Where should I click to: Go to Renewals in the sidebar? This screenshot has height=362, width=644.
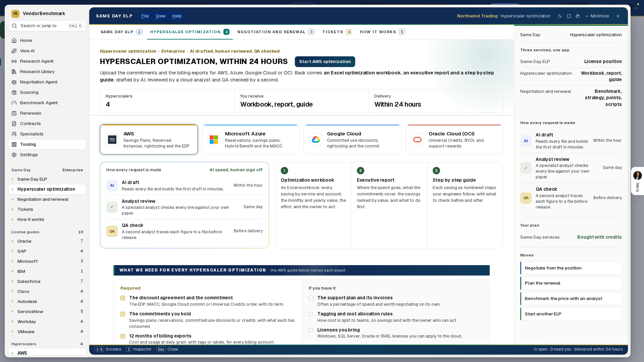pos(47,113)
